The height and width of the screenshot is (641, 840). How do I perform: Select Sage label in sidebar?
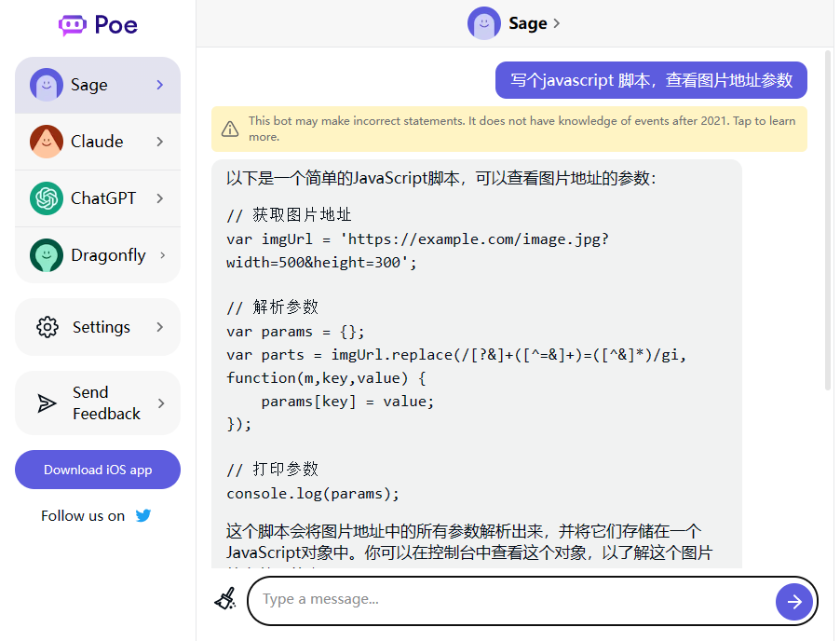(x=89, y=85)
